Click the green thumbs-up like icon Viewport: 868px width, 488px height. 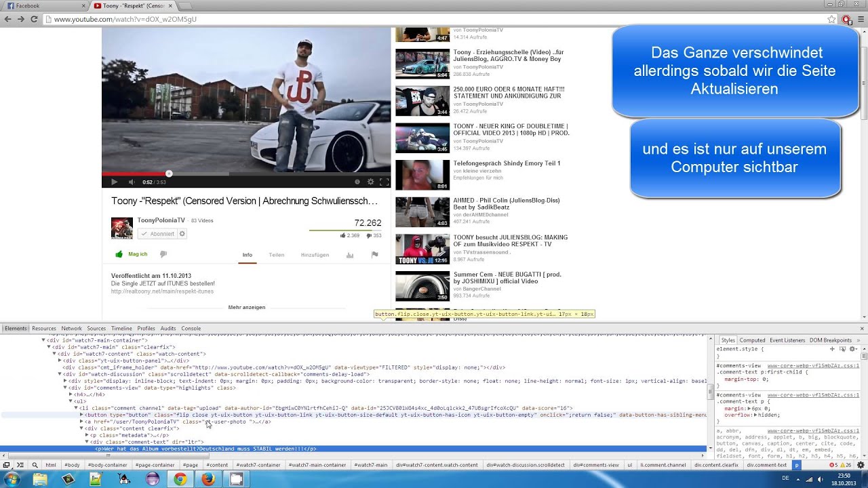tap(119, 254)
